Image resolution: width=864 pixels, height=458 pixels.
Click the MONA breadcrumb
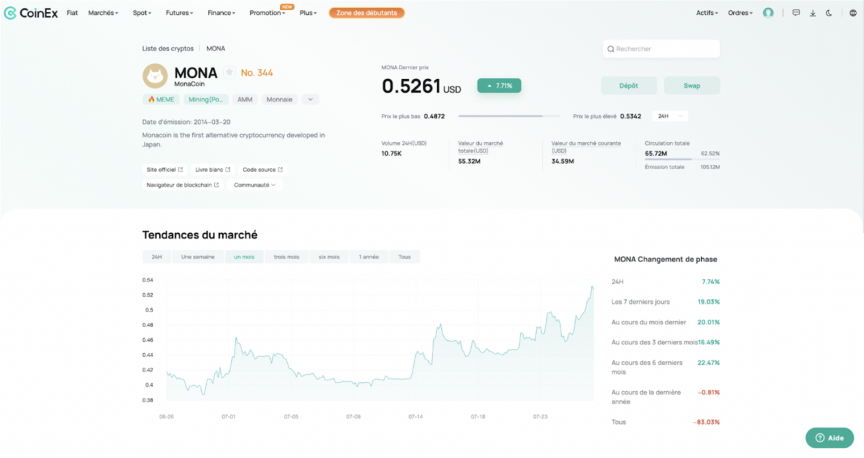pos(215,49)
